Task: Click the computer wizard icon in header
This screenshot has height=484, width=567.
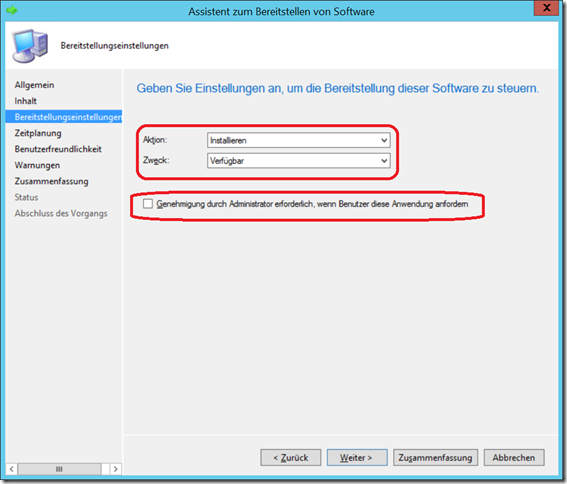Action: click(x=30, y=46)
